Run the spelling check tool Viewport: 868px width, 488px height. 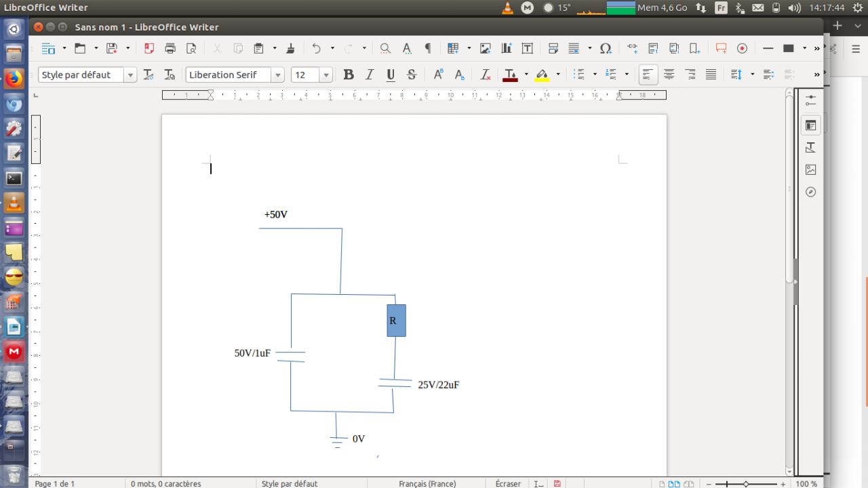click(x=407, y=48)
